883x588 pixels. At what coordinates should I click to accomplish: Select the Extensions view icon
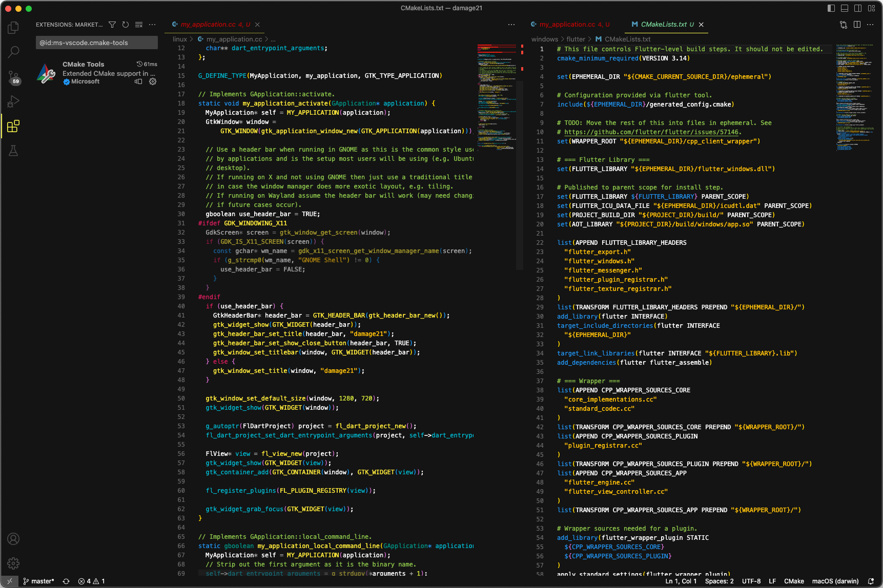pos(13,126)
